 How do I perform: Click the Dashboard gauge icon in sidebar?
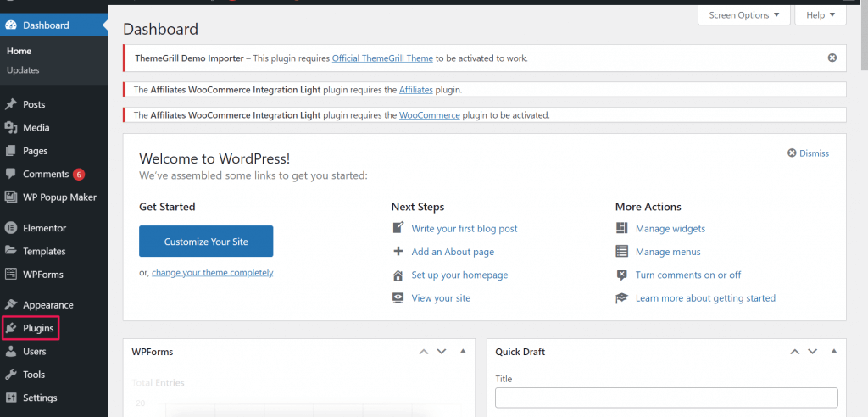pos(10,25)
